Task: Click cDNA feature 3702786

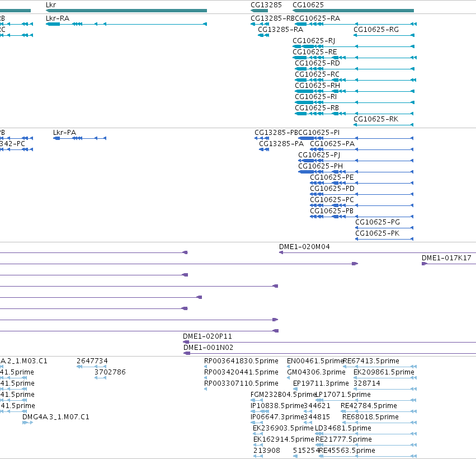Action: [110, 372]
